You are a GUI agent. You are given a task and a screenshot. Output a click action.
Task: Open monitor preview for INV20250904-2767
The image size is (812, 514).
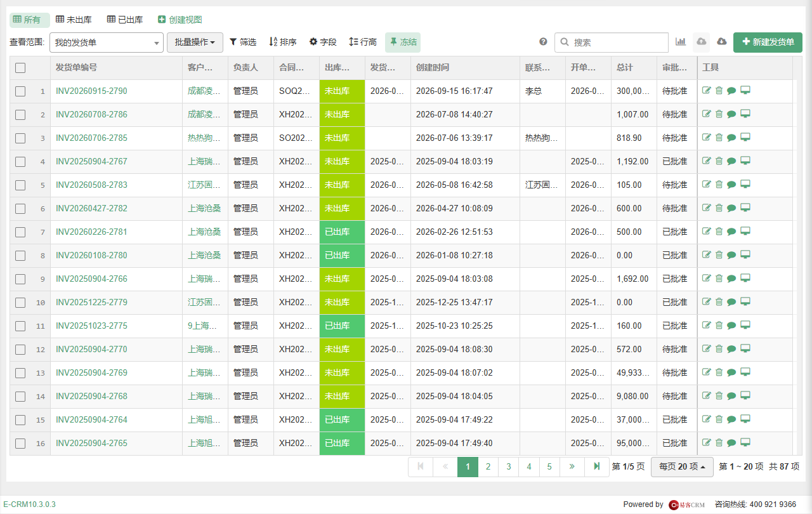click(x=745, y=161)
